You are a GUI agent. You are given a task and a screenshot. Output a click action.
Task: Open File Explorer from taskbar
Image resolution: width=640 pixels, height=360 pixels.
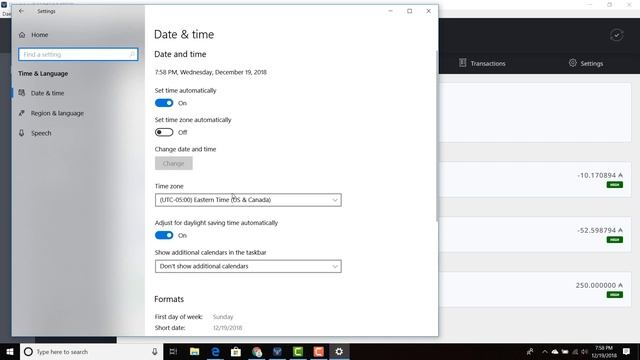194,351
